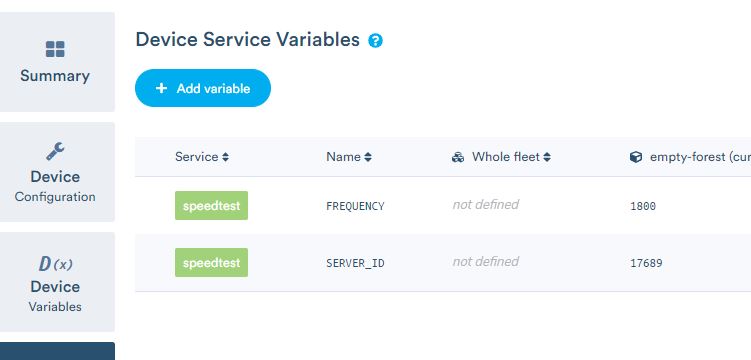
Task: Click the plus icon in Add variable
Action: (x=161, y=88)
